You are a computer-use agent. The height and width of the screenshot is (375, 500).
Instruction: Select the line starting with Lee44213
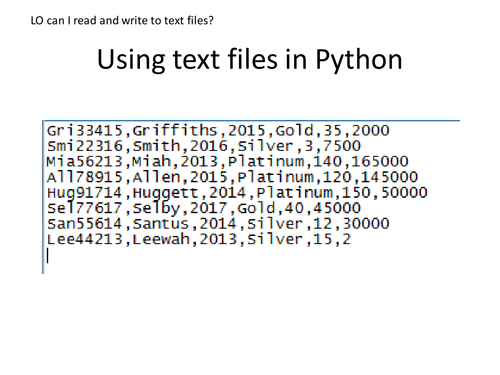(x=199, y=239)
